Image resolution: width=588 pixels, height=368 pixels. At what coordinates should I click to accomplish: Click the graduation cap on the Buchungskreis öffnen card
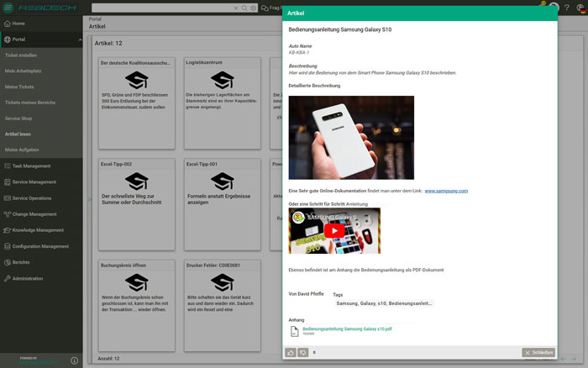(137, 282)
